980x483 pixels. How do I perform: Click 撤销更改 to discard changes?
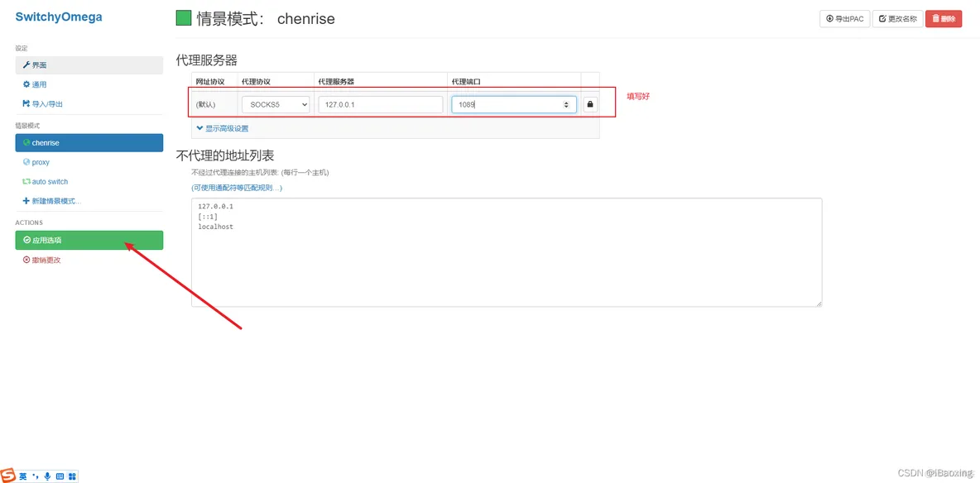click(89, 260)
